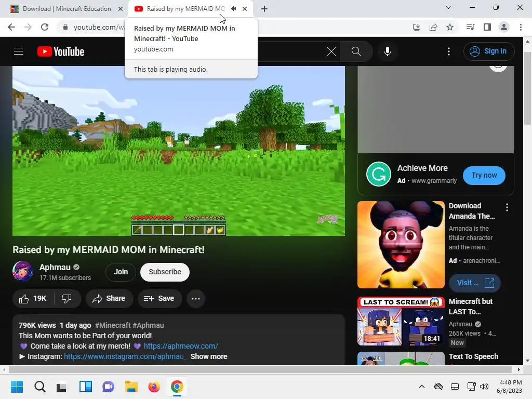Open the YouTube hamburger guide menu
The image size is (532, 399).
point(19,51)
